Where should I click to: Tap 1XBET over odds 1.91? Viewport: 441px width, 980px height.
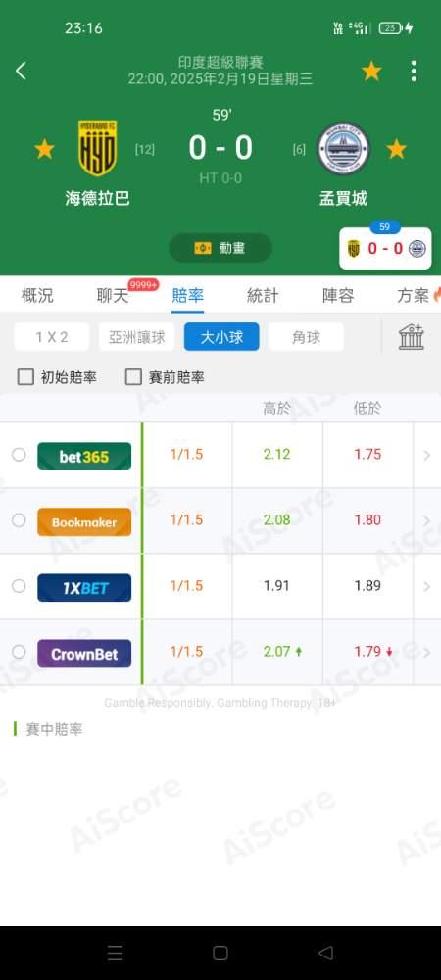pos(277,586)
